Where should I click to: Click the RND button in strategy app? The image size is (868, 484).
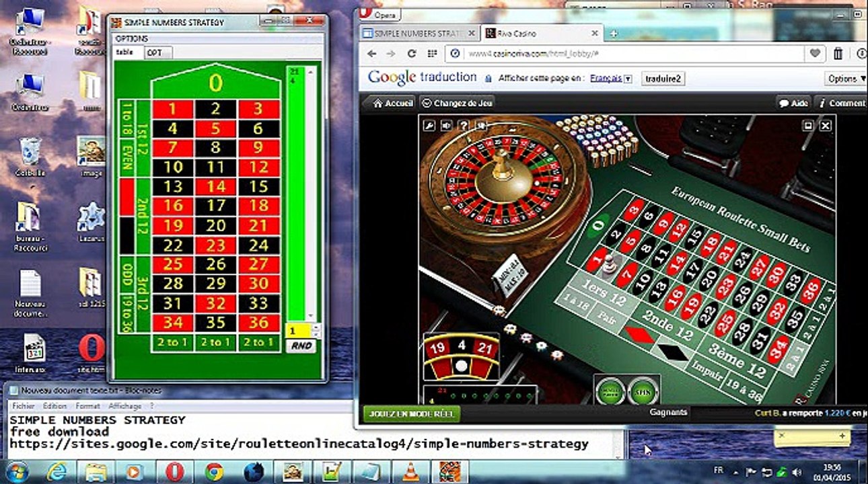[299, 346]
